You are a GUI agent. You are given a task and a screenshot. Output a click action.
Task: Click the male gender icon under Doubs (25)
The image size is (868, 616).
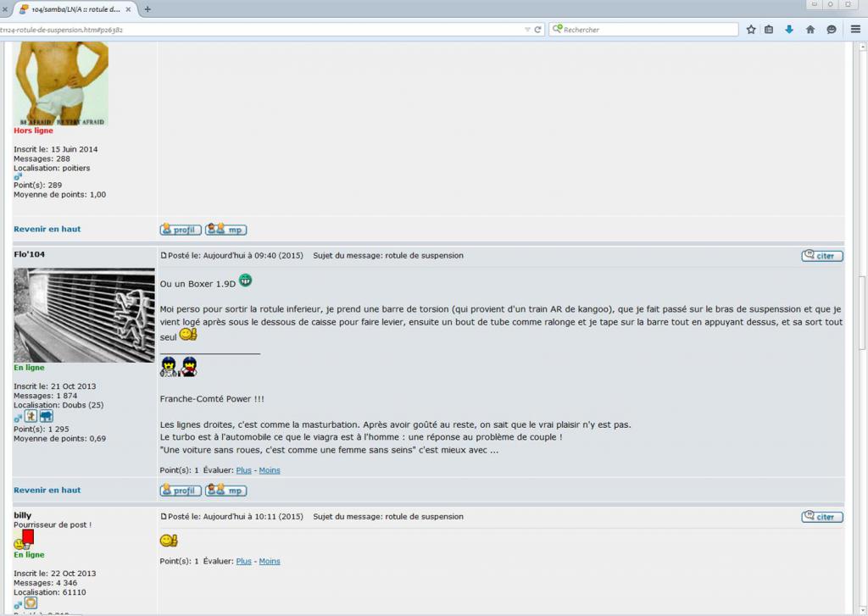tap(18, 418)
